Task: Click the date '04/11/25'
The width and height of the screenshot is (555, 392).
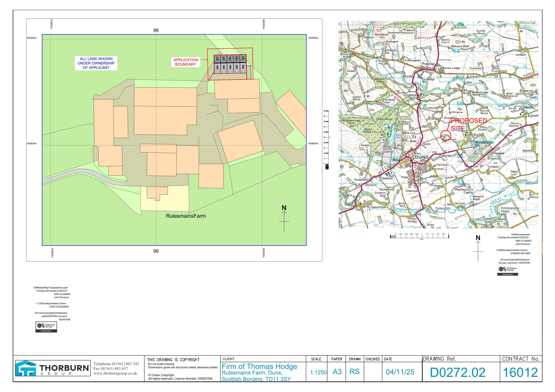Action: pyautogui.click(x=400, y=372)
